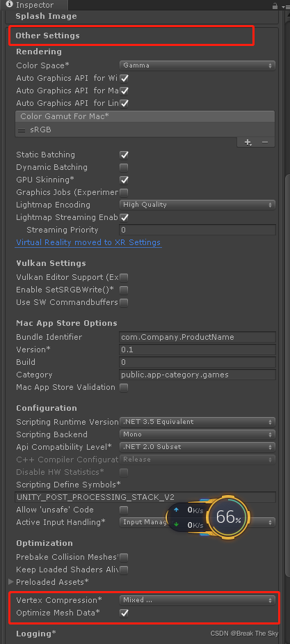This screenshot has height=644, width=290.
Task: Click disabled C++ Compiler Configuration dropdown
Action: 198,460
